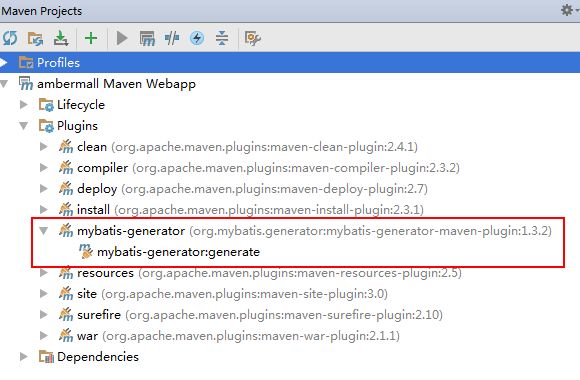
Task: Expand the war plugin
Action: tap(44, 336)
